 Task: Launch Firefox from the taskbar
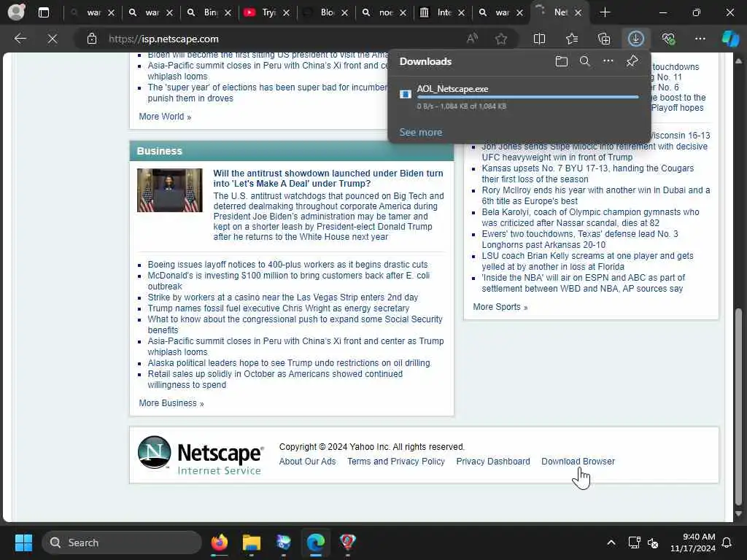[x=219, y=542]
